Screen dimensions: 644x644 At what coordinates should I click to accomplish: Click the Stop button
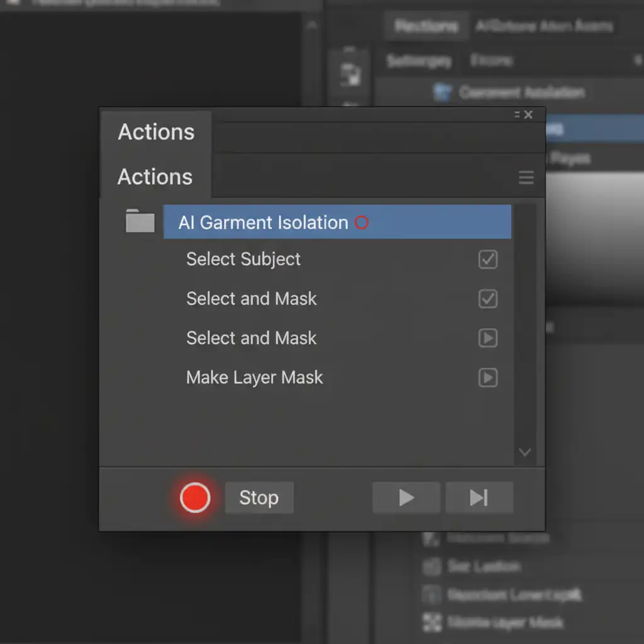[x=258, y=498]
